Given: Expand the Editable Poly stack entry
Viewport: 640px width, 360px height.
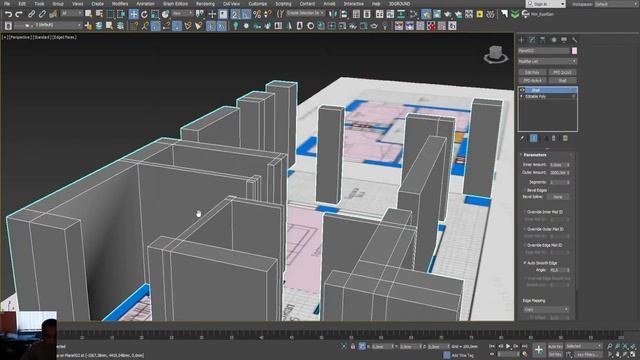Looking at the screenshot, I should [x=522, y=97].
